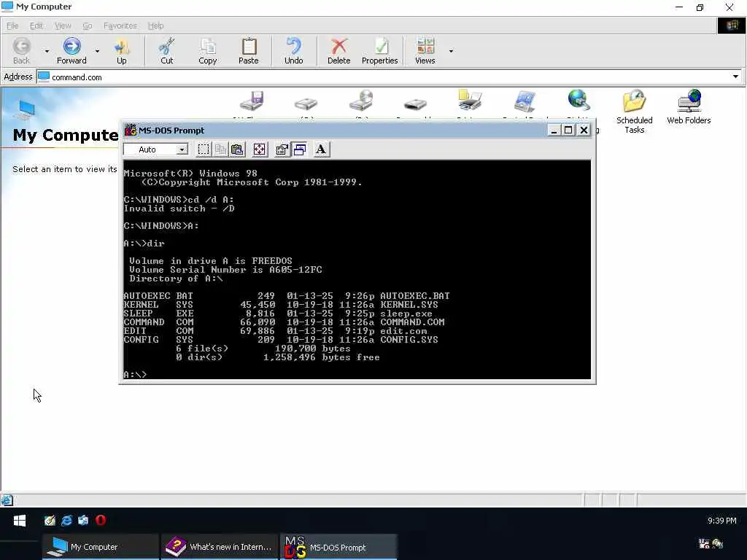Go Up one level in My Computer
The height and width of the screenshot is (560, 747).
122,50
